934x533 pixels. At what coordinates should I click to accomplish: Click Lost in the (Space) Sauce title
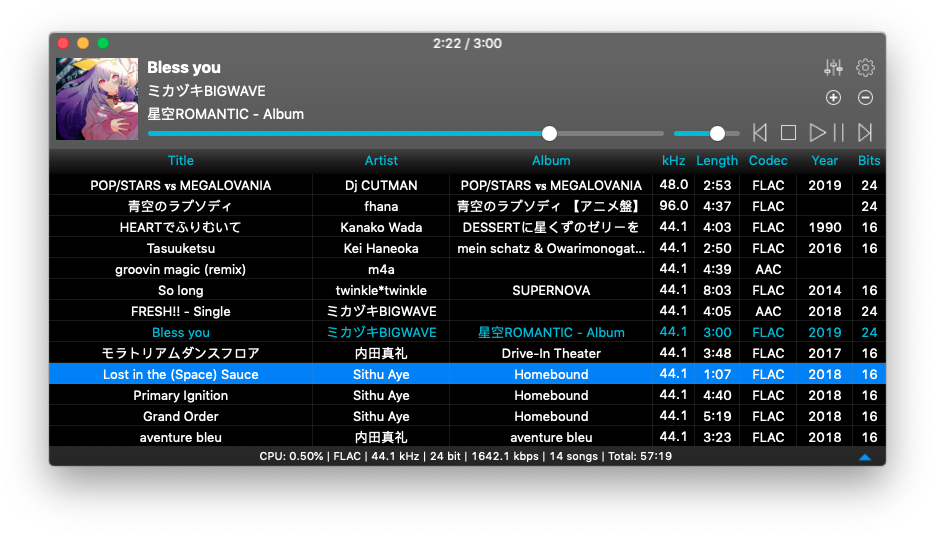pos(180,375)
